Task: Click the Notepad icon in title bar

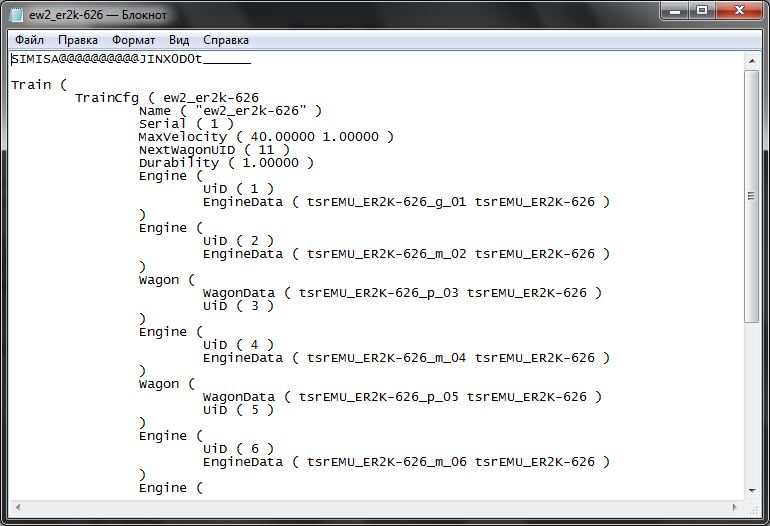Action: (17, 15)
